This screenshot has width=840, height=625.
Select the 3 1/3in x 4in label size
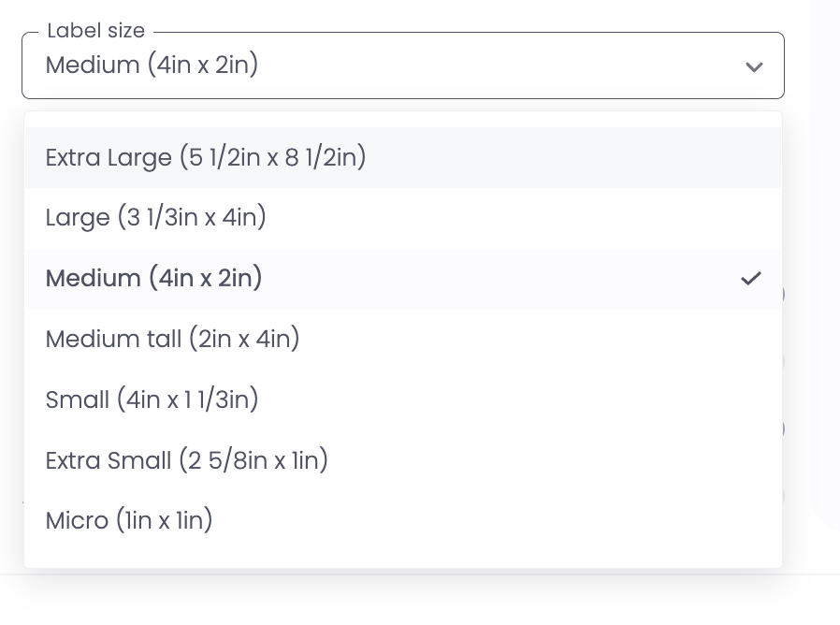point(156,217)
